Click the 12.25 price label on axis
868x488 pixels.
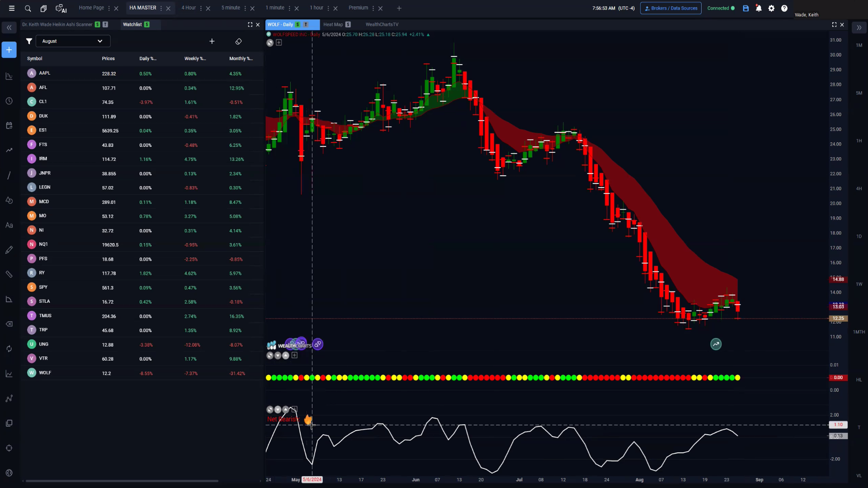(x=838, y=318)
